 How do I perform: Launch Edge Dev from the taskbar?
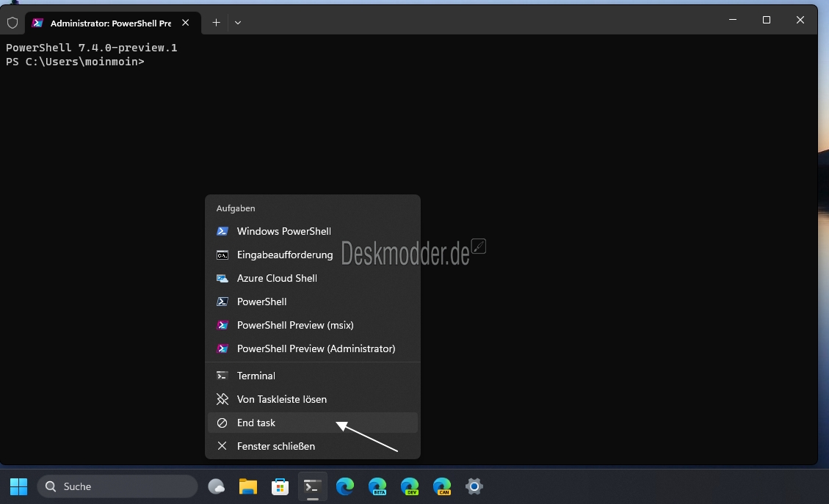(x=410, y=486)
